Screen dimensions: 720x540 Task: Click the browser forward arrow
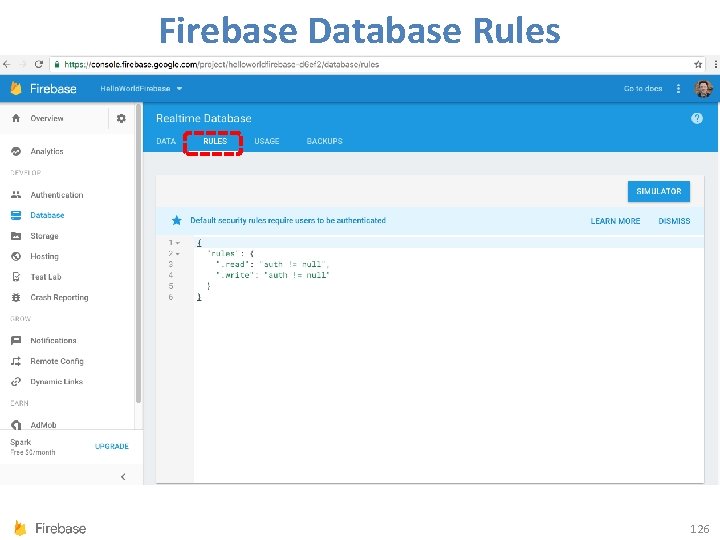pos(23,64)
